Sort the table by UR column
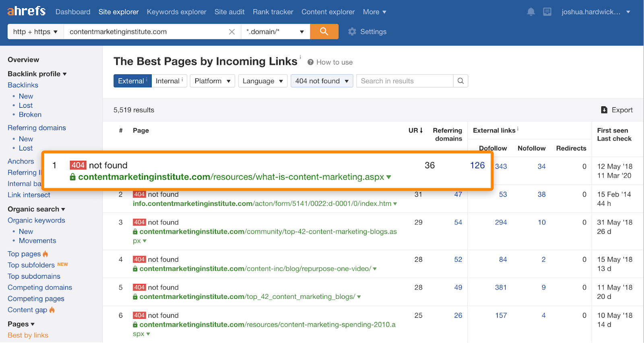The image size is (644, 343). click(415, 130)
